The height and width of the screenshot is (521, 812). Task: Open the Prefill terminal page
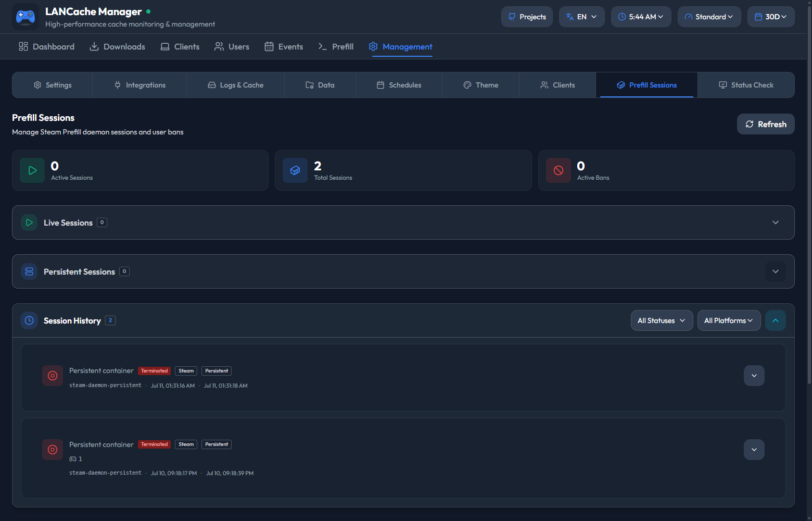pyautogui.click(x=336, y=46)
